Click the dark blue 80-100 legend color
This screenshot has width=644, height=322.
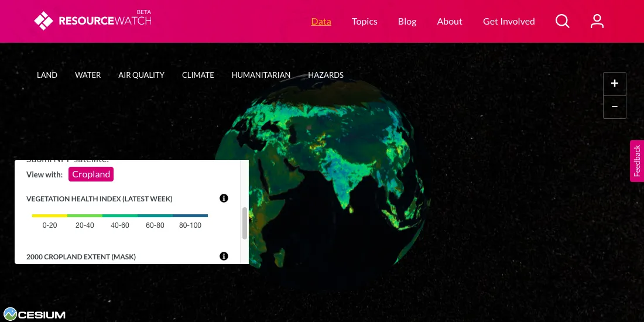tap(190, 215)
